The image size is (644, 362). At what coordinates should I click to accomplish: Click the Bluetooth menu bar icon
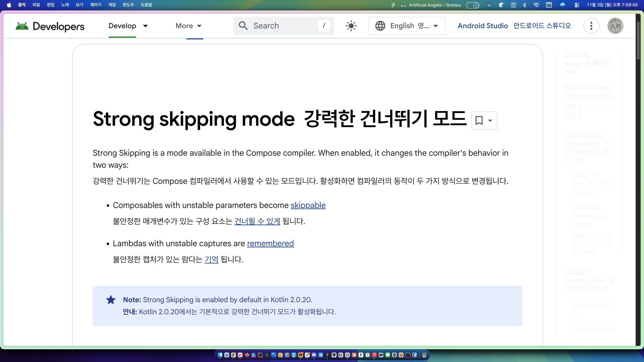click(x=525, y=5)
